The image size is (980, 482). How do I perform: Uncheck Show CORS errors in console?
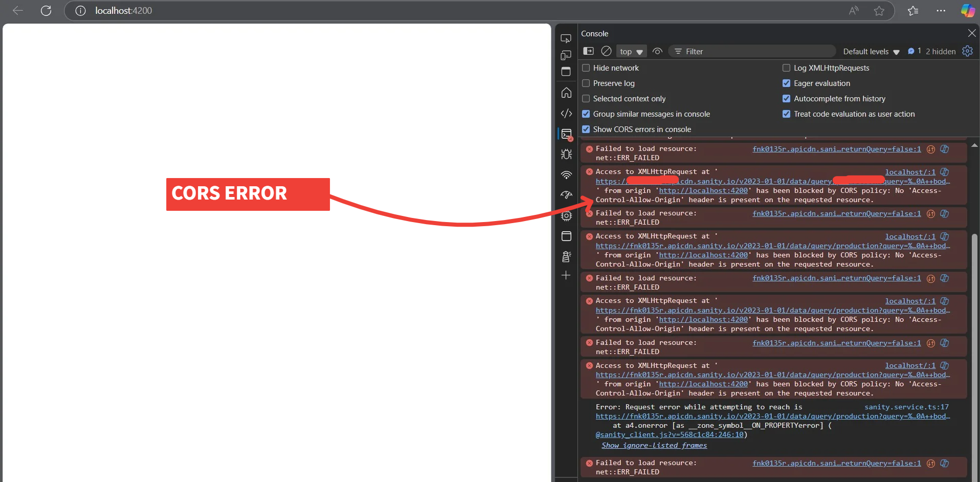[586, 129]
